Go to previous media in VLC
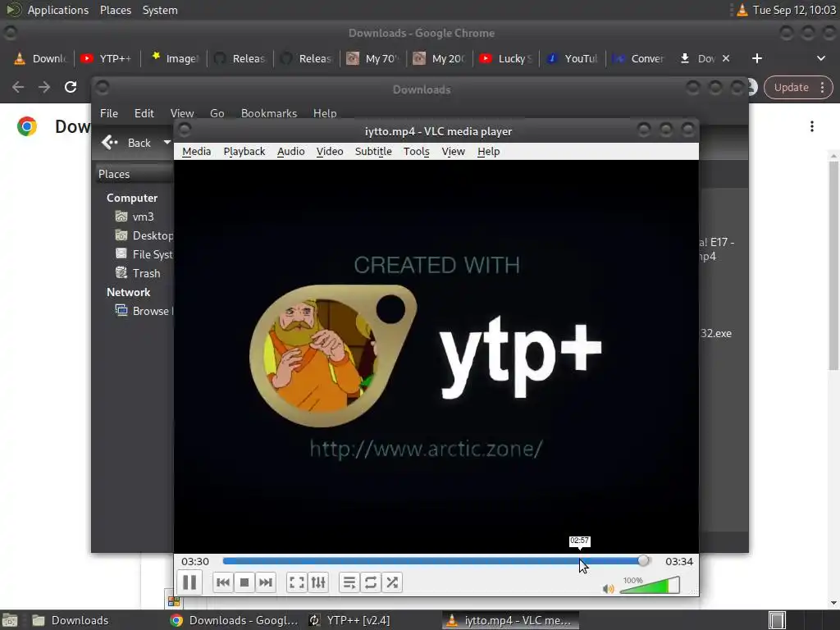 (x=223, y=582)
